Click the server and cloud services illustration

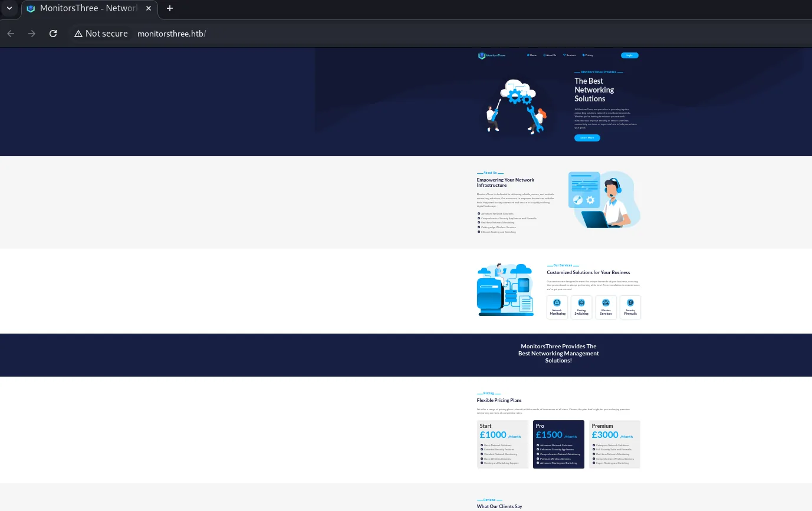click(505, 289)
